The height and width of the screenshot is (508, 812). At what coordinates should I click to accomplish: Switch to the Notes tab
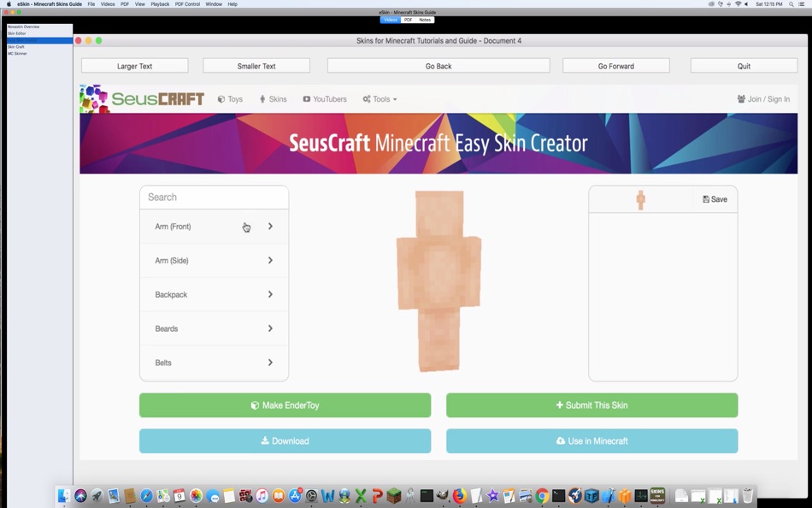[425, 20]
